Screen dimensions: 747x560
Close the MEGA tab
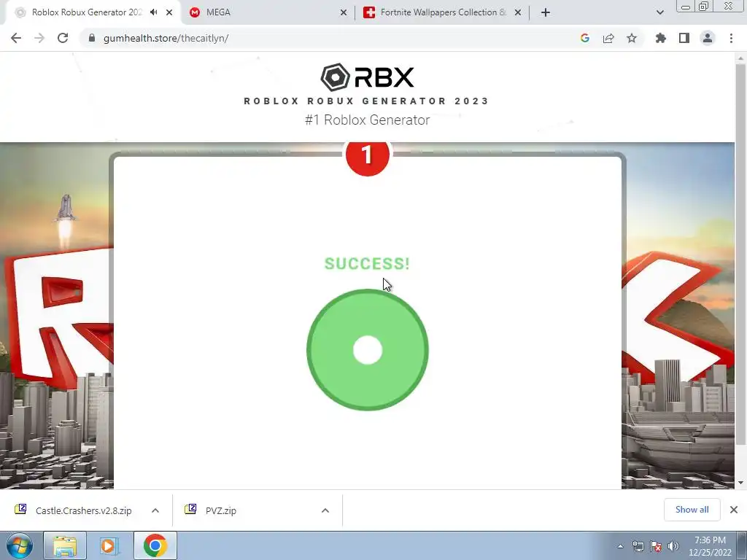click(x=343, y=12)
